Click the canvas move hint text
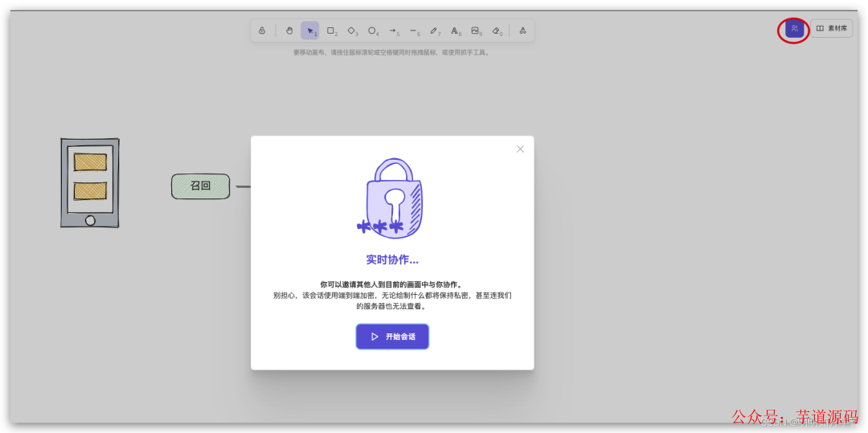The width and height of the screenshot is (868, 433). coord(392,52)
